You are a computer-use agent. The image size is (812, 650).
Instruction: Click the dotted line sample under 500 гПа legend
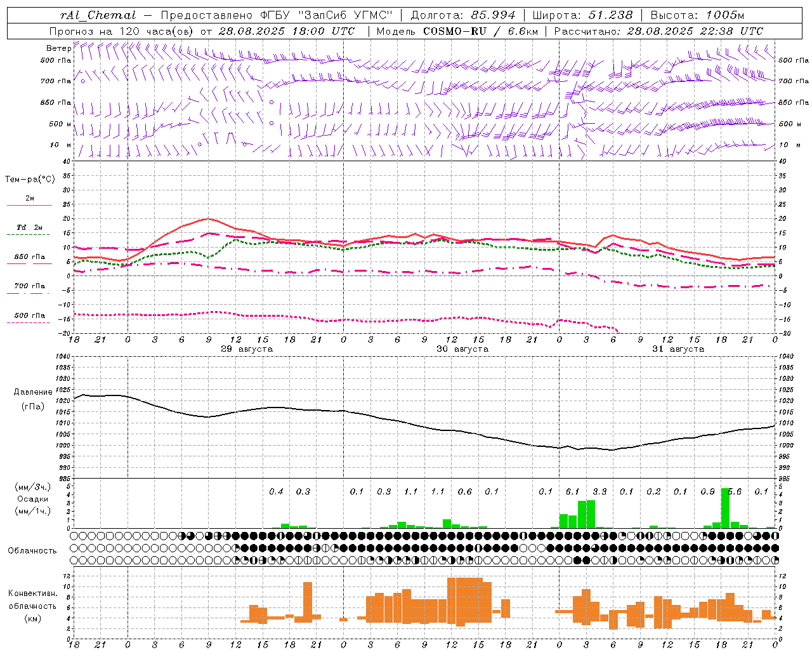pyautogui.click(x=29, y=322)
